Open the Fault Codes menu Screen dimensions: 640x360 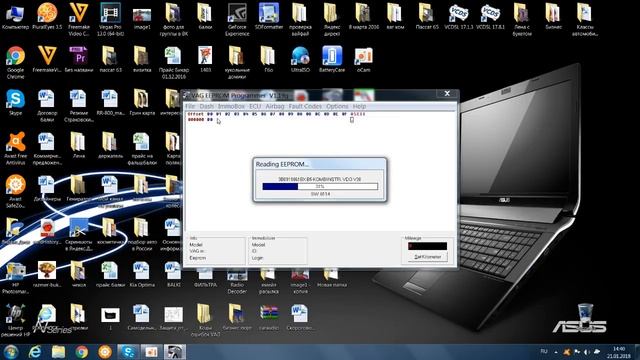coord(305,106)
